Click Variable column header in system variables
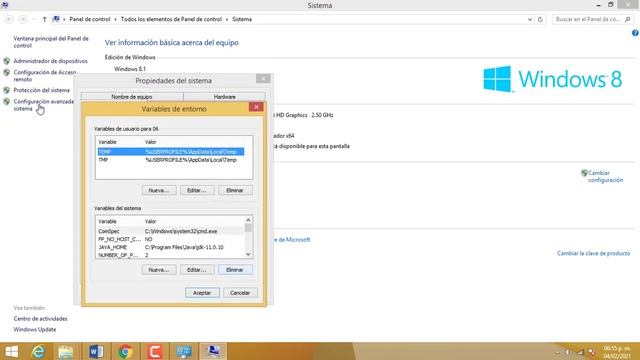 [107, 221]
